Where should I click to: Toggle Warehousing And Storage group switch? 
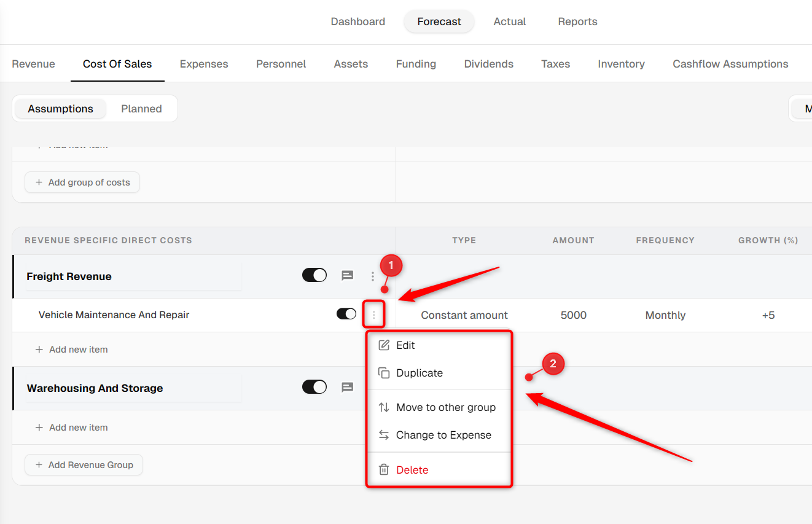[314, 386]
